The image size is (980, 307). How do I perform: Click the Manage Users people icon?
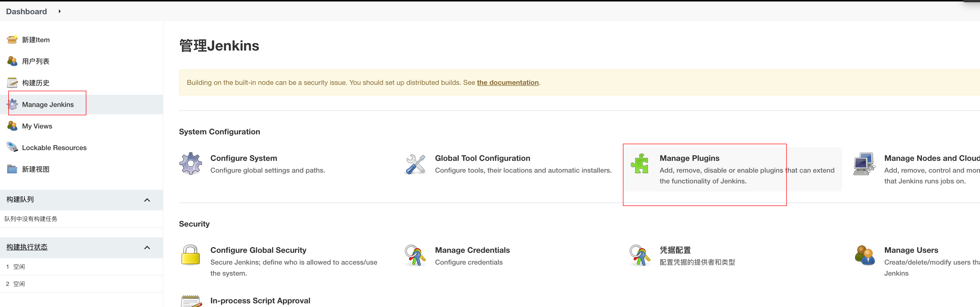[865, 256]
